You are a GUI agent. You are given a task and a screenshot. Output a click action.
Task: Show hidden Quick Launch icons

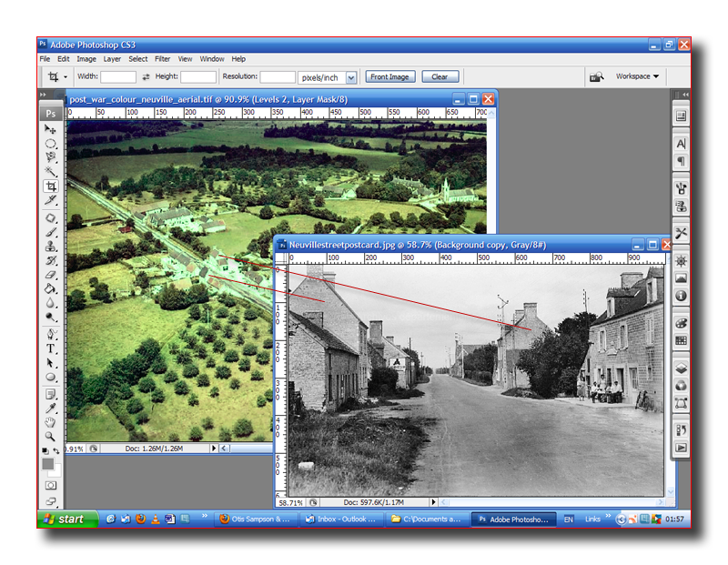pos(204,516)
